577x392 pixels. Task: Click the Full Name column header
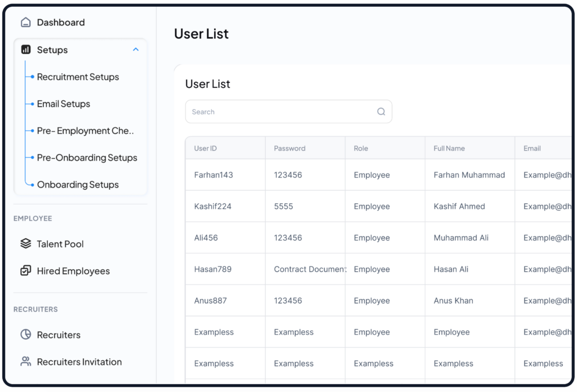(x=449, y=149)
